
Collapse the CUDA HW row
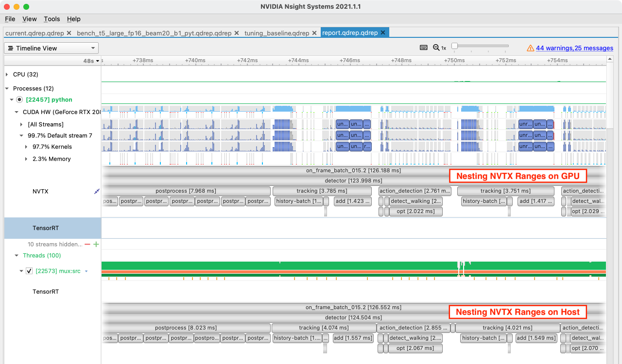click(17, 112)
